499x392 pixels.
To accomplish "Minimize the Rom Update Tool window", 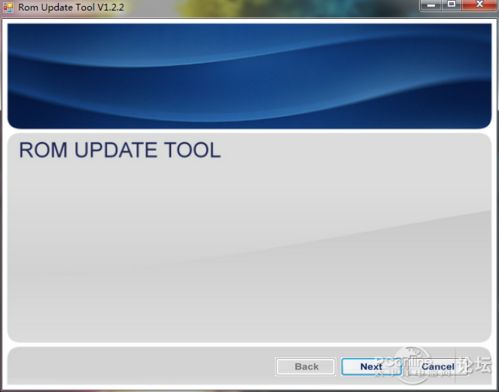I will 431,5.
